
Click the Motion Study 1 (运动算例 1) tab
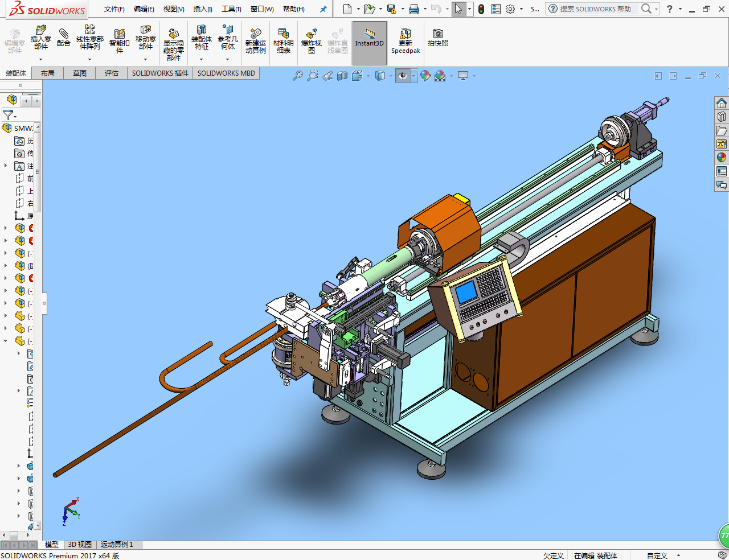[x=117, y=545]
